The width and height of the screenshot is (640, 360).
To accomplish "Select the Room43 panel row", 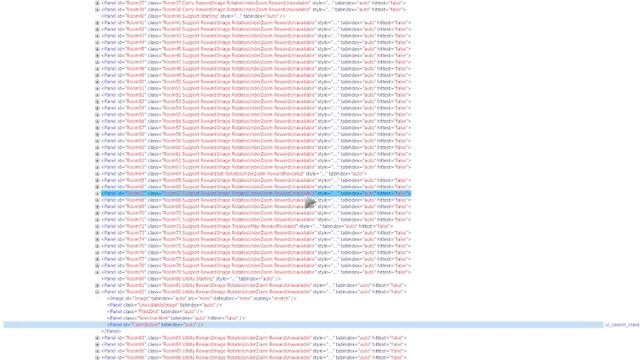I will point(256,36).
